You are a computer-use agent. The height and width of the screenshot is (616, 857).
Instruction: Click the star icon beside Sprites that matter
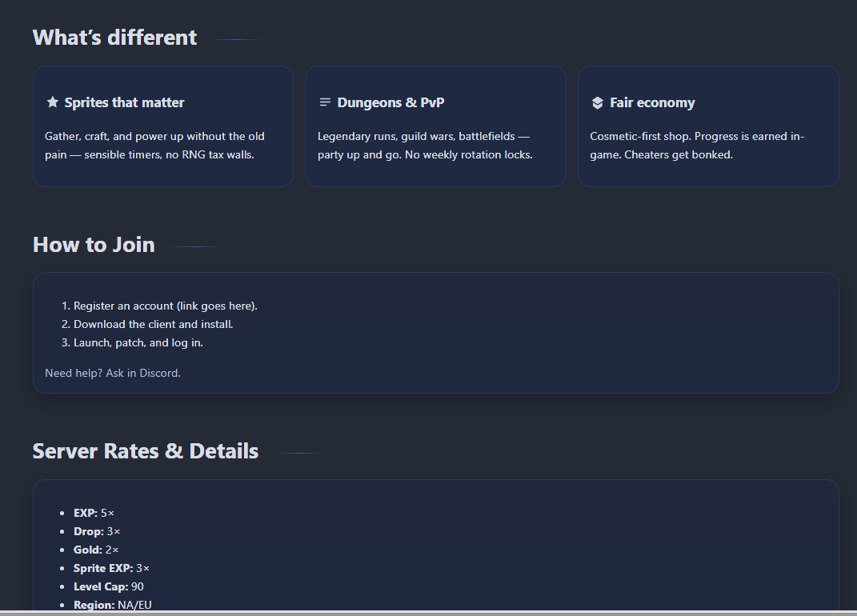click(x=53, y=102)
